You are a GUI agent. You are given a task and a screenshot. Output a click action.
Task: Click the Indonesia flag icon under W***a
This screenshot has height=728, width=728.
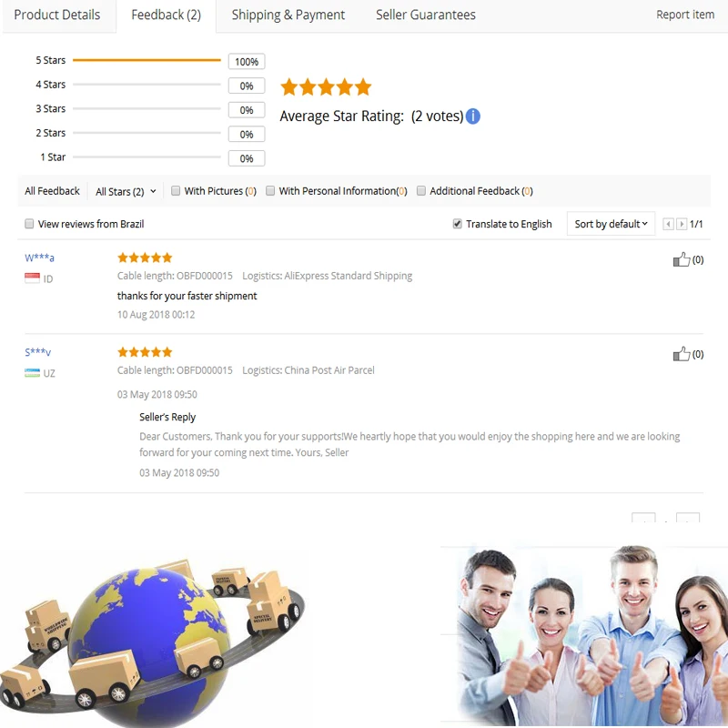[32, 278]
